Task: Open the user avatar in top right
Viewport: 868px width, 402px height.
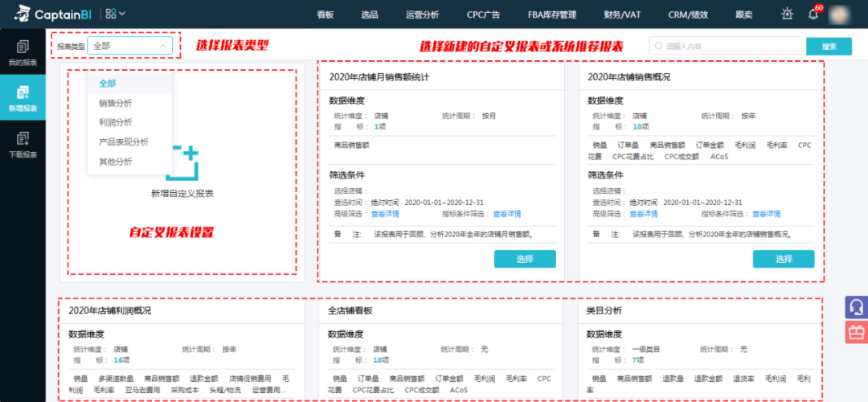Action: [x=838, y=15]
